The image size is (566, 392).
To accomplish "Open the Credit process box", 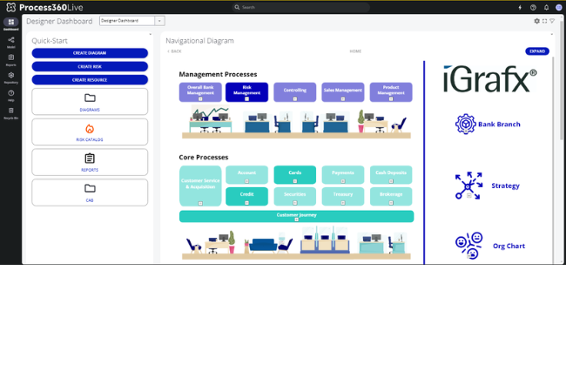I will pyautogui.click(x=247, y=196).
